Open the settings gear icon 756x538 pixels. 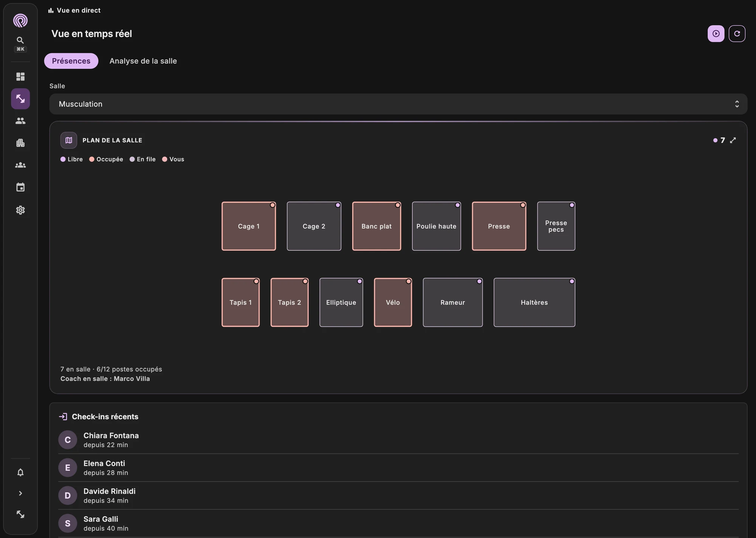[x=20, y=210]
